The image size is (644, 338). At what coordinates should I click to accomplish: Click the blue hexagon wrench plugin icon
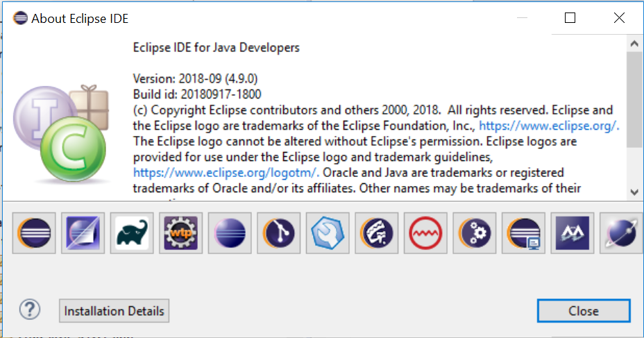click(x=328, y=233)
